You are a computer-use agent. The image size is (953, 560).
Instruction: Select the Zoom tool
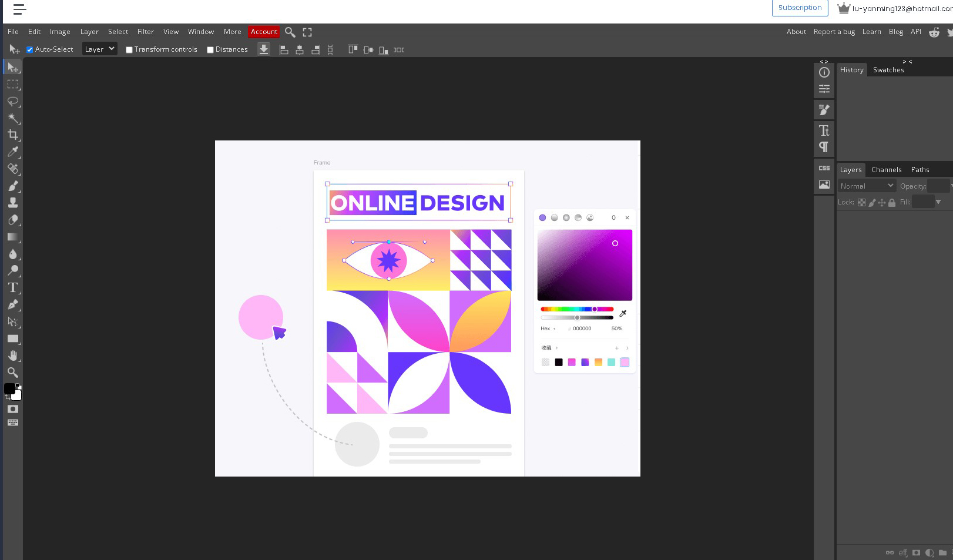pos(13,372)
